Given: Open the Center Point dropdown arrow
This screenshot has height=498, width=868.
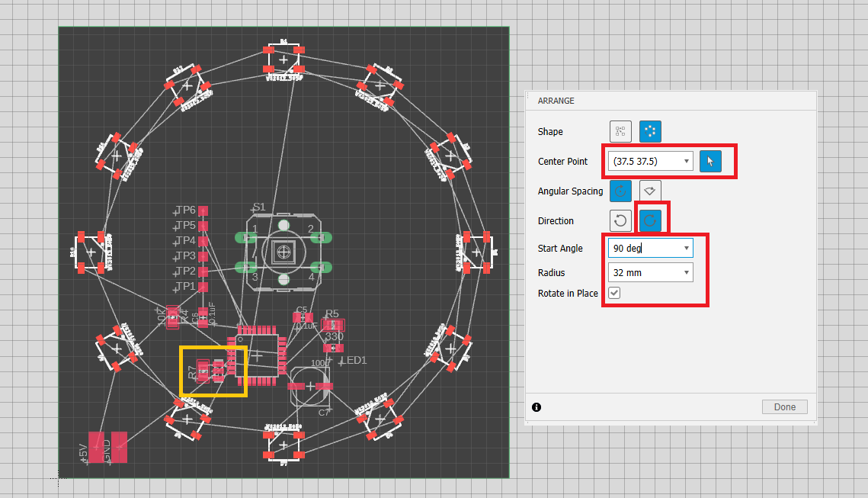Looking at the screenshot, I should coord(687,162).
